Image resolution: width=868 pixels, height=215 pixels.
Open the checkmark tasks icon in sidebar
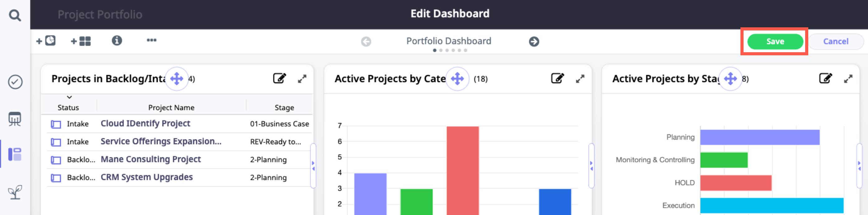point(15,82)
